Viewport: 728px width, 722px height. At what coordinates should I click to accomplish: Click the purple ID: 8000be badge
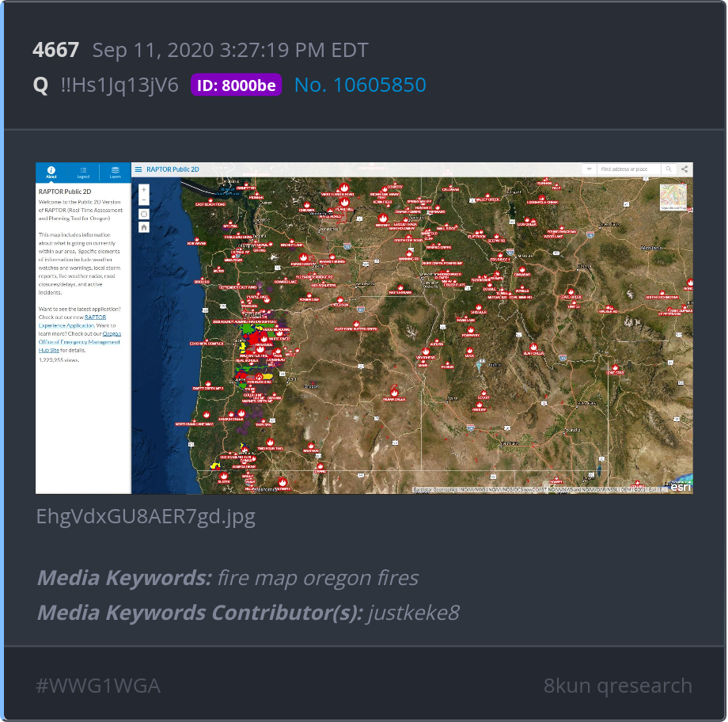point(237,85)
